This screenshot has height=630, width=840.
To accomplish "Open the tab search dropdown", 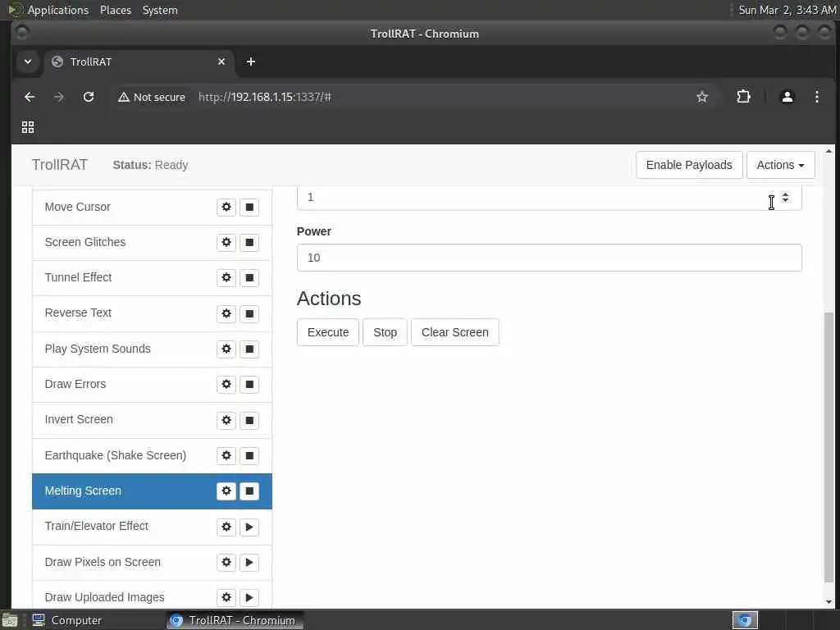I will coord(28,62).
